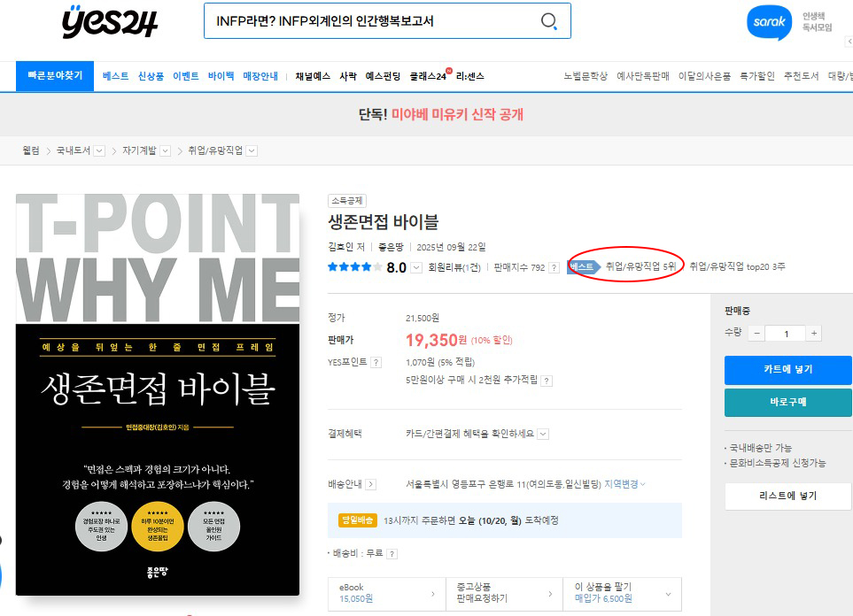Expand the rating 8.0 details dropdown
853x616 pixels.
tap(415, 268)
